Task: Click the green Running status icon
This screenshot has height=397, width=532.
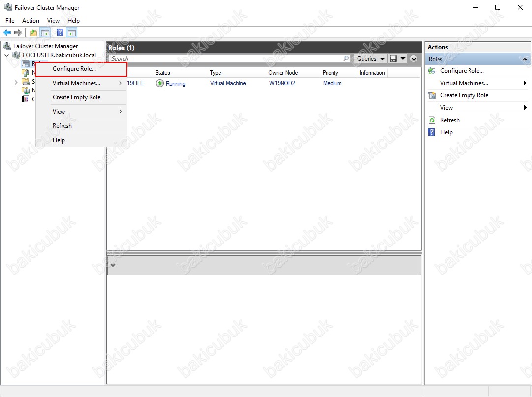Action: pos(160,83)
